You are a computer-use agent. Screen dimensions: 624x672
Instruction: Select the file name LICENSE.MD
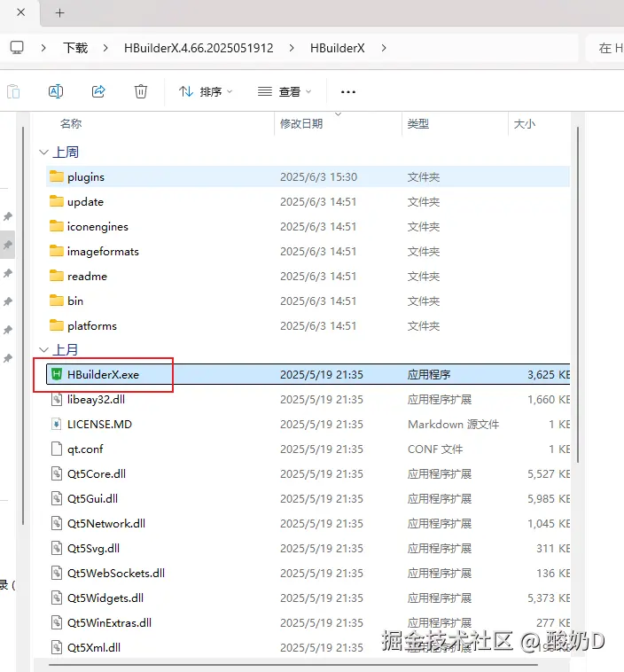click(99, 425)
